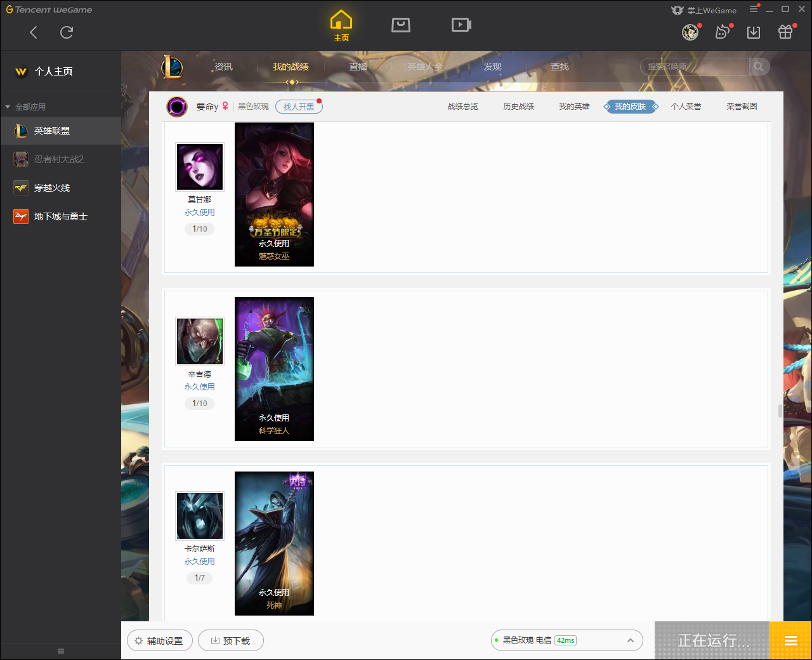
Task: Click the 科学狂人 skin card
Action: pos(274,369)
